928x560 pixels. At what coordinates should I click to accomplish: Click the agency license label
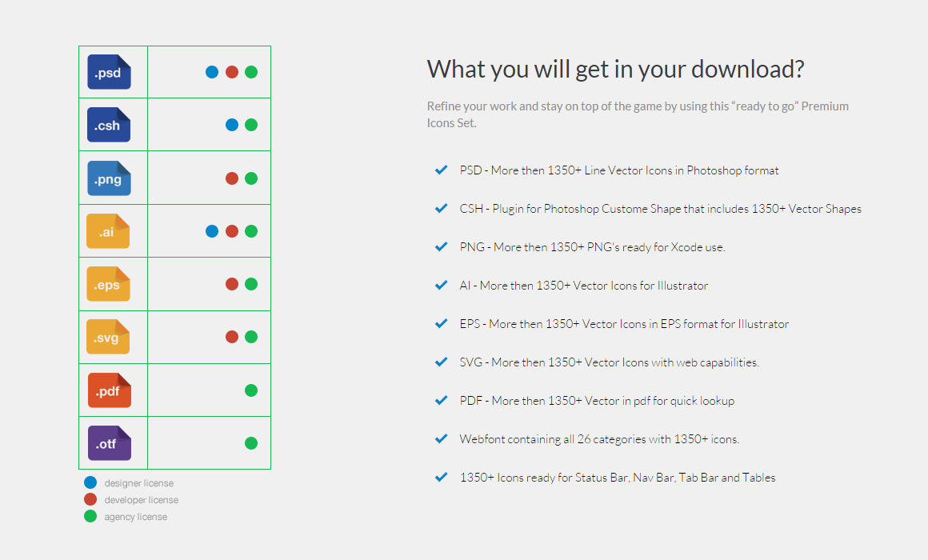(x=136, y=517)
